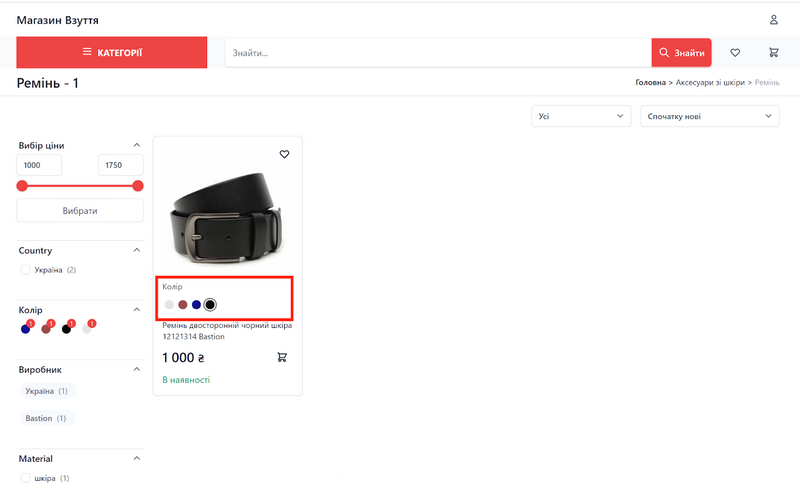Check the шкіра material checkbox
800x494 pixels.
[x=25, y=478]
